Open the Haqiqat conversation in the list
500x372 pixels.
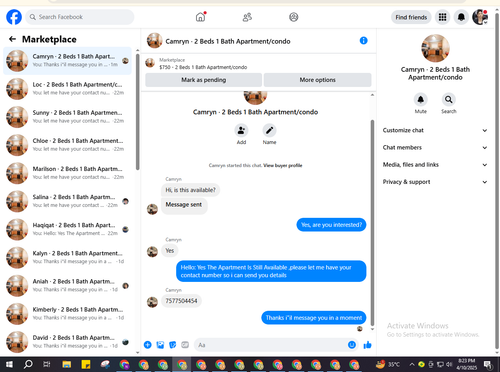point(68,229)
